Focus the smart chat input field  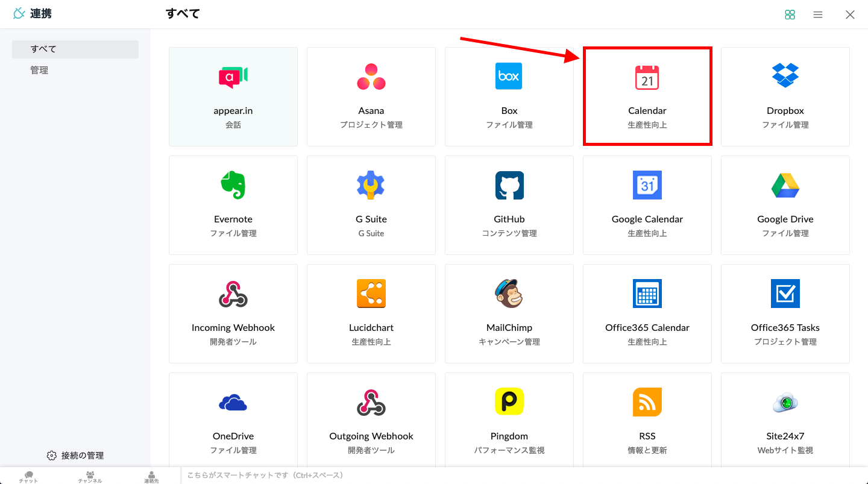[x=524, y=476]
